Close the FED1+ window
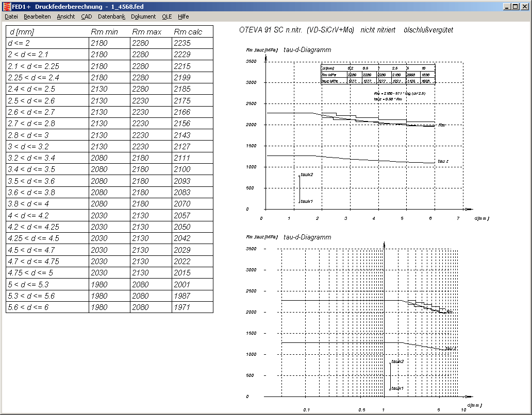 (x=524, y=6)
